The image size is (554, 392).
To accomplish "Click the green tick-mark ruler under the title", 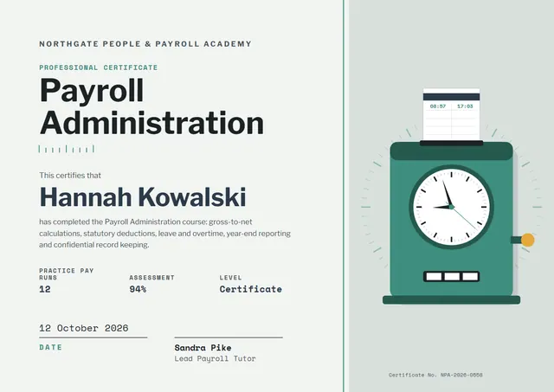I will coord(67,149).
